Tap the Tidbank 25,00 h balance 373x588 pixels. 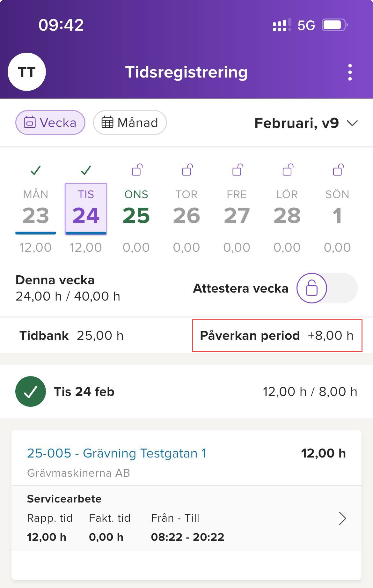point(71,336)
